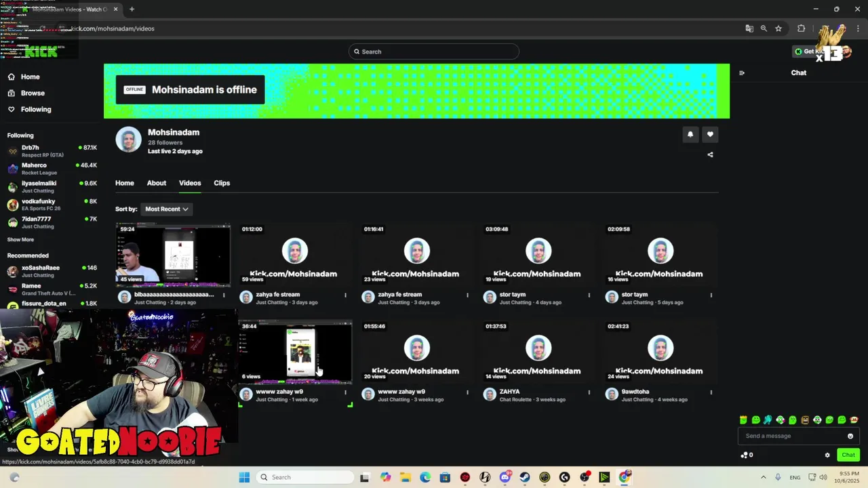Open the browser extensions puzzle icon
868x488 pixels.
[801, 28]
